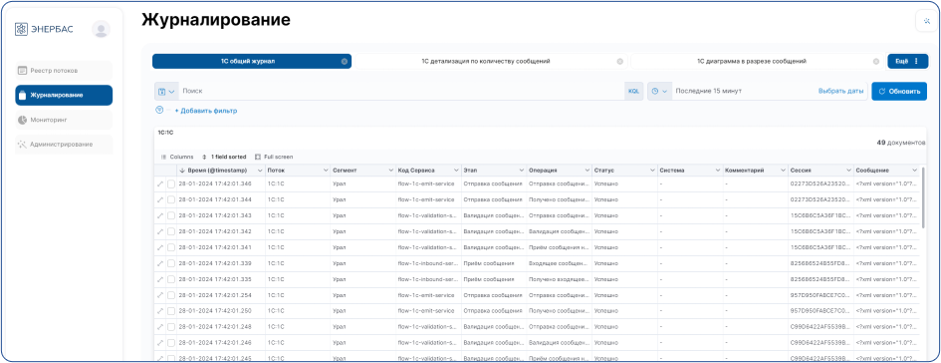Click + Добавить фильтр link
The height and width of the screenshot is (363, 941).
(206, 110)
